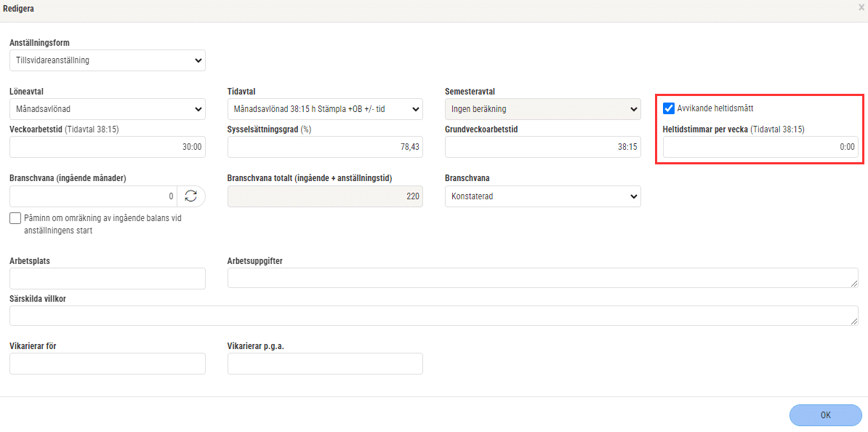Click the Arbetsuppgifter text area
This screenshot has height=432, width=868.
[x=542, y=278]
